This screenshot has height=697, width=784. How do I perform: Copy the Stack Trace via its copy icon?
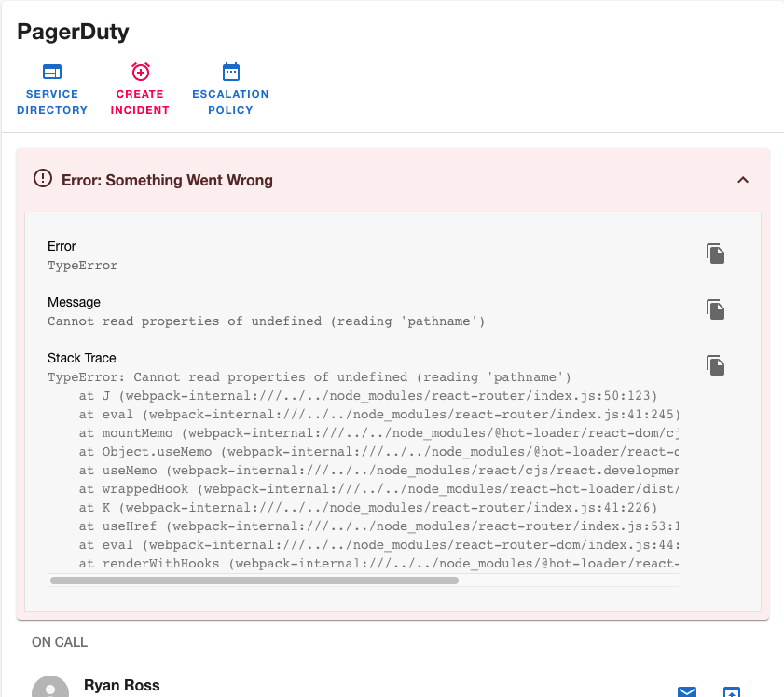click(715, 365)
